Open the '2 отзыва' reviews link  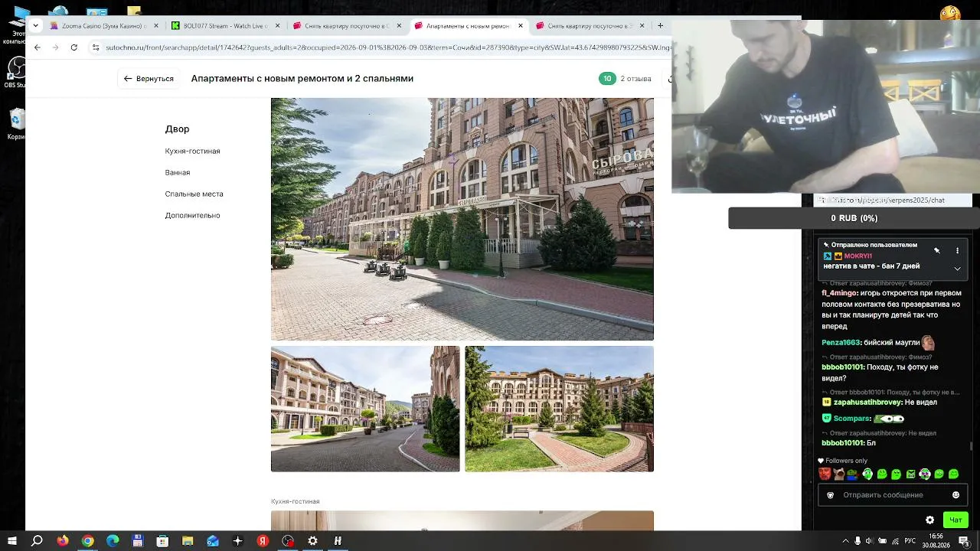click(635, 79)
